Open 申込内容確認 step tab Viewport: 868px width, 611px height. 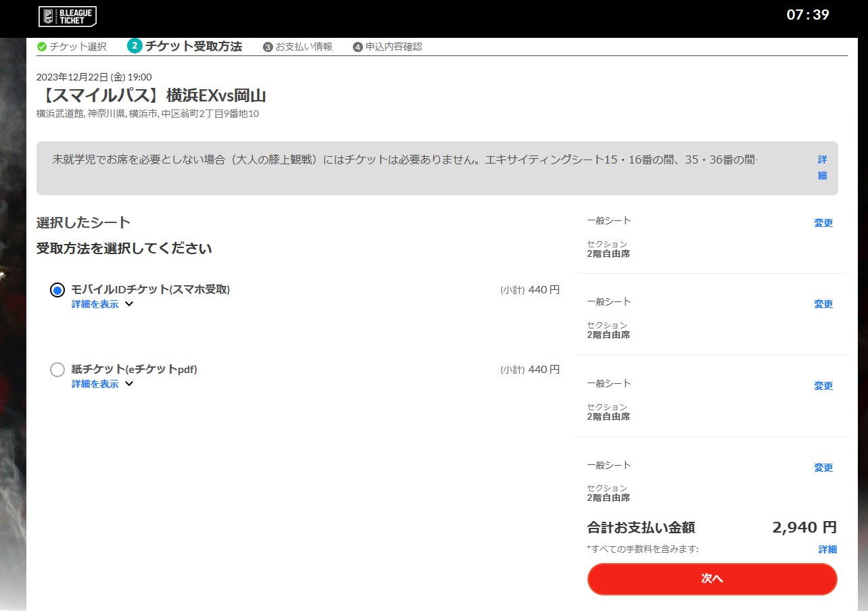point(393,47)
